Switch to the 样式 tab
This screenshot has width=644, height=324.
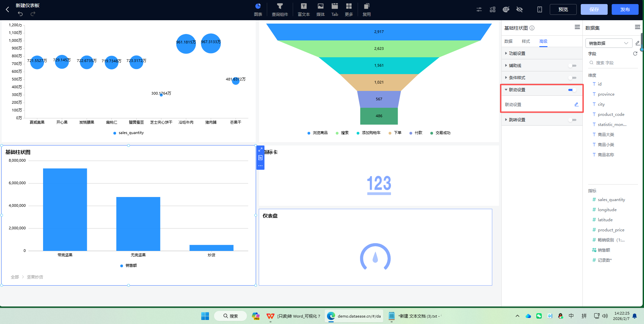[x=526, y=41]
